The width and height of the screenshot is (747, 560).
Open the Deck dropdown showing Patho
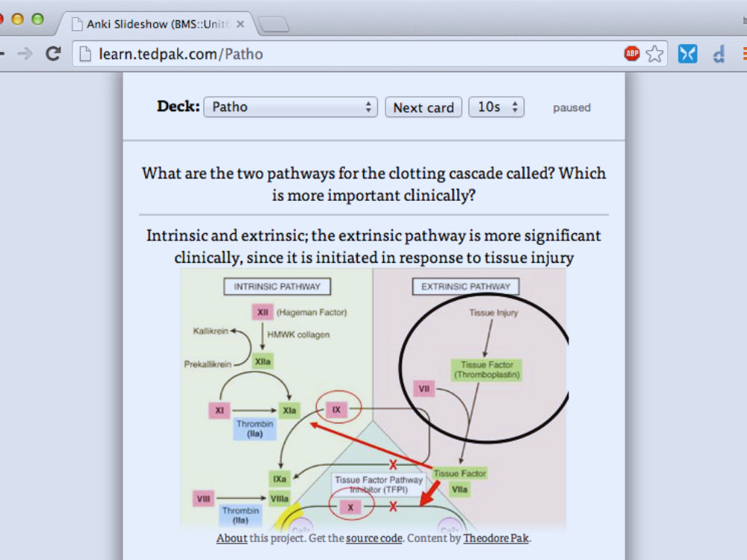291,107
